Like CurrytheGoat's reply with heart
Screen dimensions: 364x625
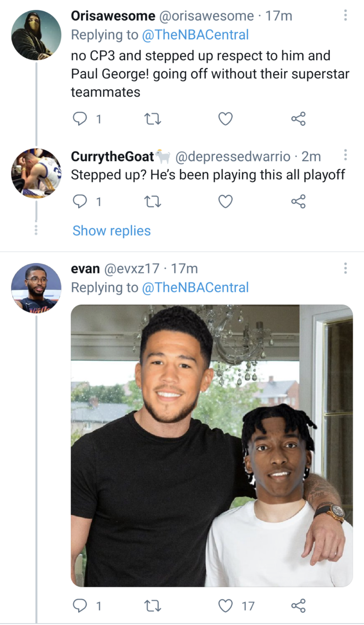coord(226,201)
